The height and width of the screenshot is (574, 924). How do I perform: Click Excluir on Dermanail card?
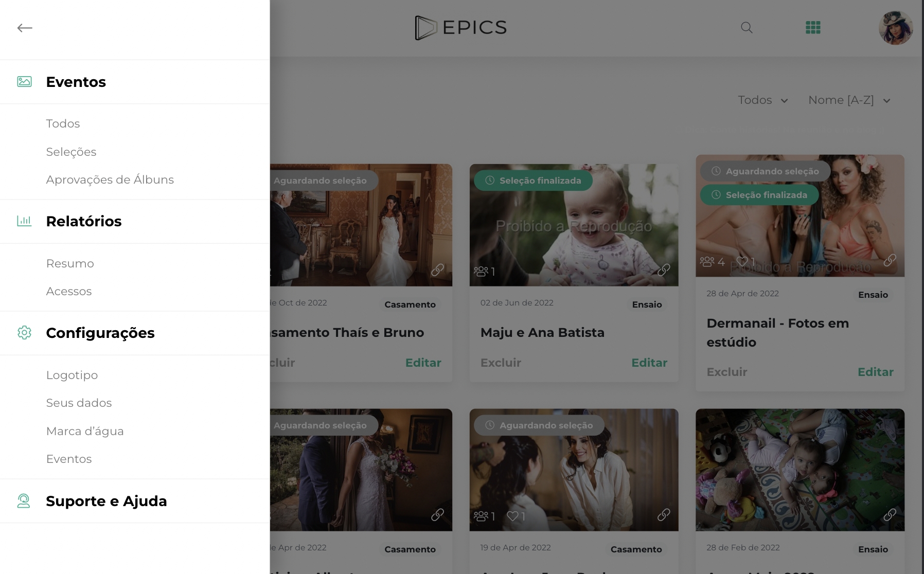[727, 372]
